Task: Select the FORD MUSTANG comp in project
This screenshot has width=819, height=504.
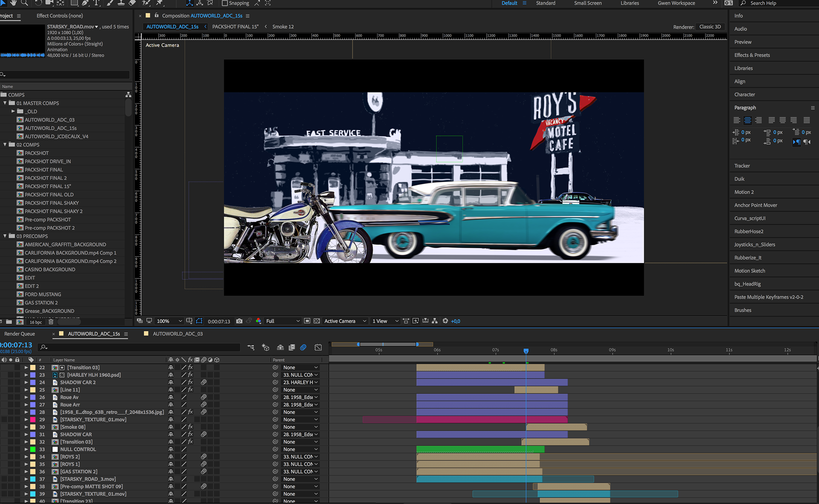Action: click(x=43, y=295)
